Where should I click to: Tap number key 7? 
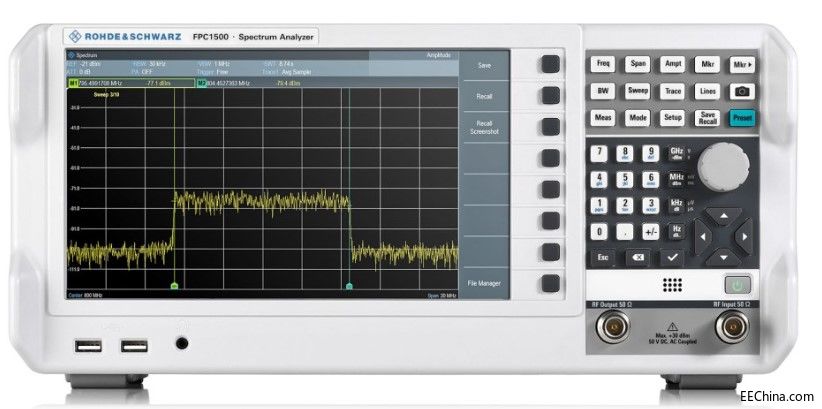coord(599,154)
